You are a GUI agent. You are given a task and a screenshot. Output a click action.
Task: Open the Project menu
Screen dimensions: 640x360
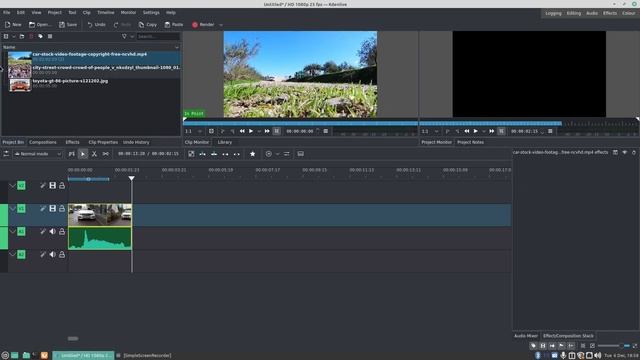pyautogui.click(x=54, y=13)
